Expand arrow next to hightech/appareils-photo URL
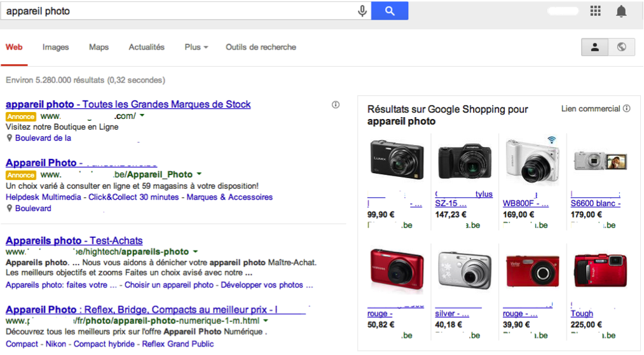This screenshot has height=355, width=644. 196,251
